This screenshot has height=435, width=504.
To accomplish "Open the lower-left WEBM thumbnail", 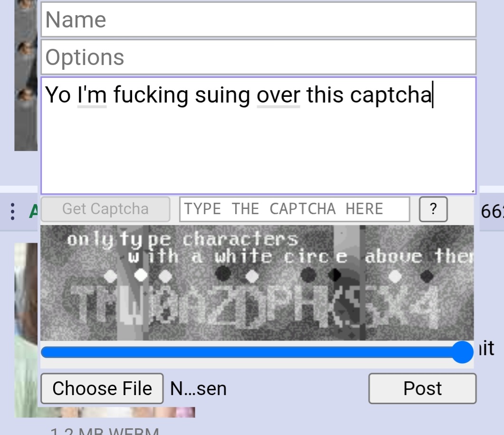I will point(26,330).
